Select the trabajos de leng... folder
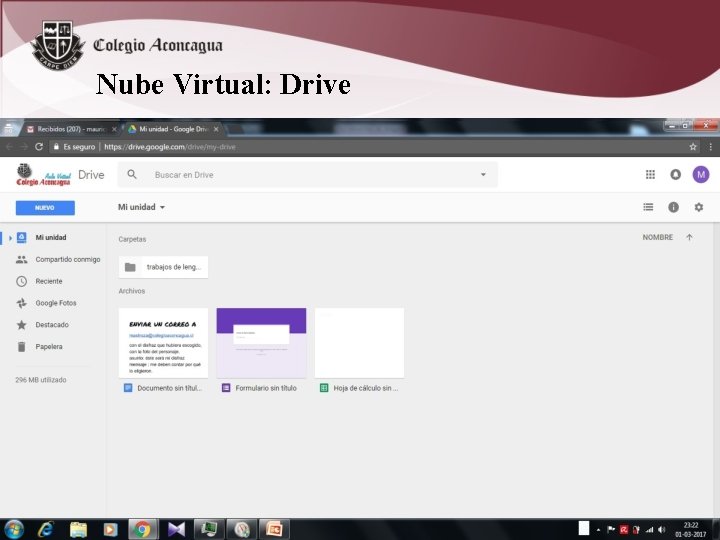Viewport: 720px width, 540px height. click(x=163, y=267)
